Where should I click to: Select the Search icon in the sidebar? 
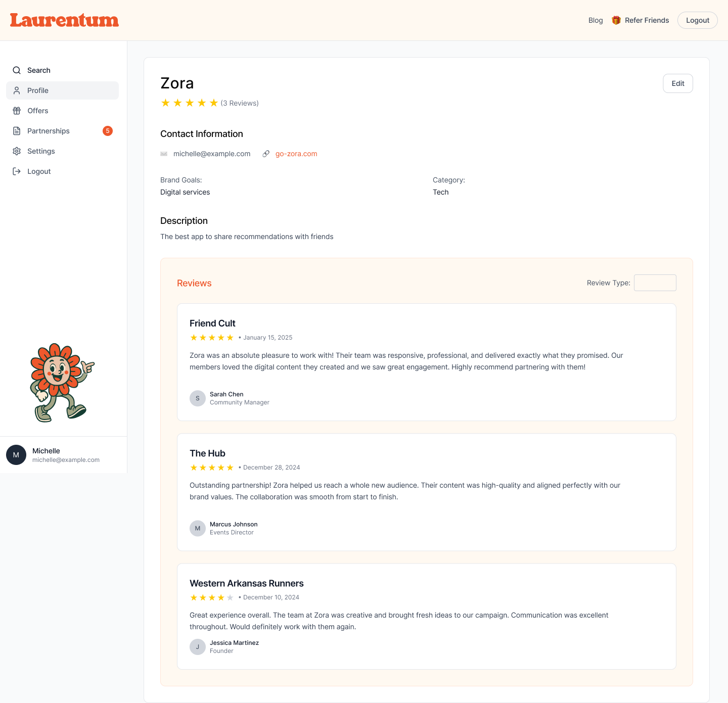(x=17, y=70)
